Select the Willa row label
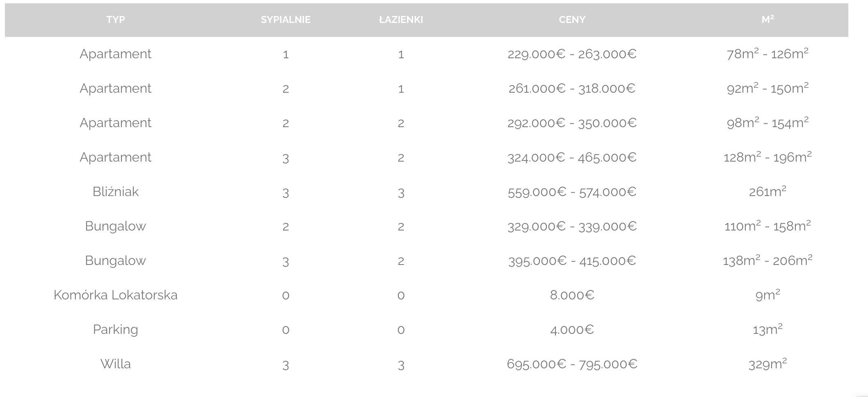This screenshot has height=397, width=868. pos(116,364)
